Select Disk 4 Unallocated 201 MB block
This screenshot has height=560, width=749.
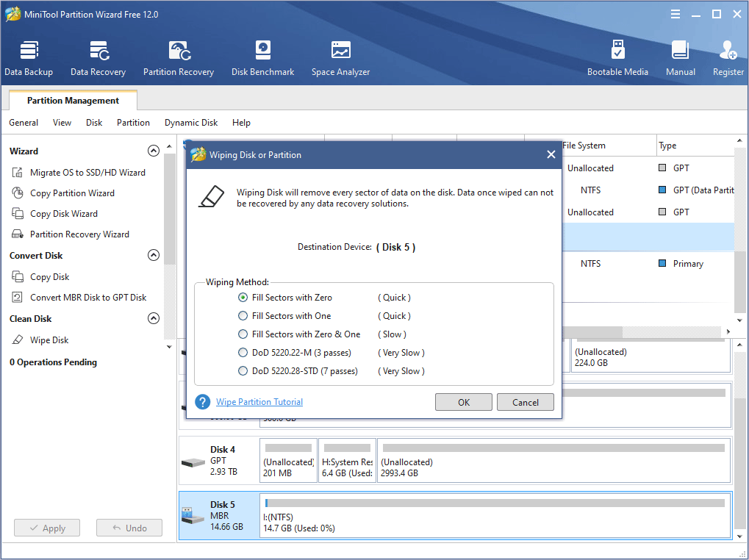289,462
